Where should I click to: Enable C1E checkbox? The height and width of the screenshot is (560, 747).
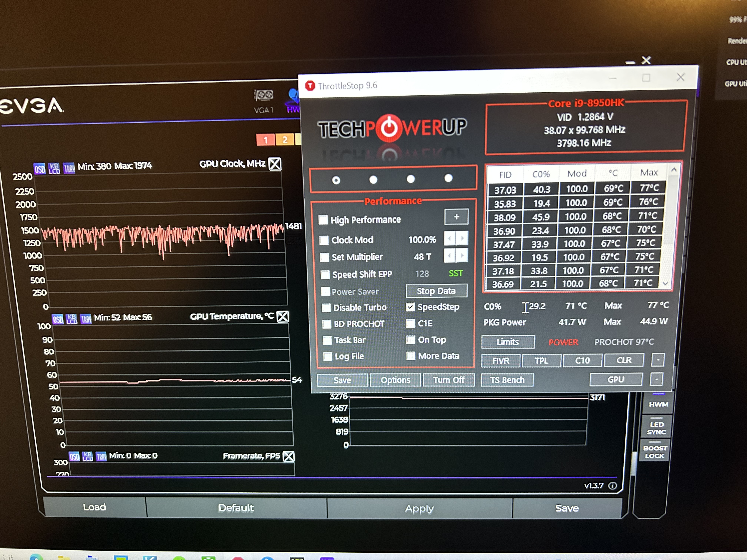(x=411, y=323)
